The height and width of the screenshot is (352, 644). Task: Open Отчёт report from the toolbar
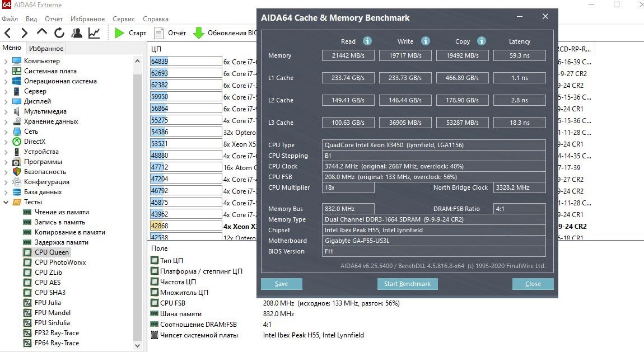point(170,33)
